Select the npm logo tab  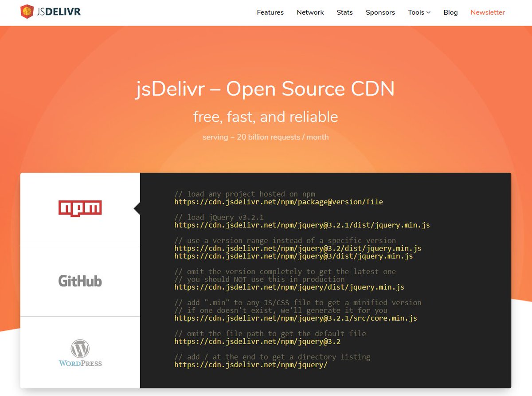[80, 209]
